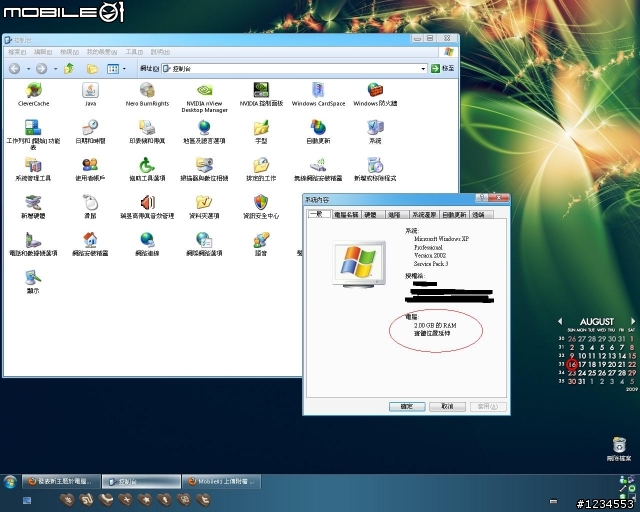Open the 我的最愛 Favorites menu
640x512 pixels.
[102, 52]
